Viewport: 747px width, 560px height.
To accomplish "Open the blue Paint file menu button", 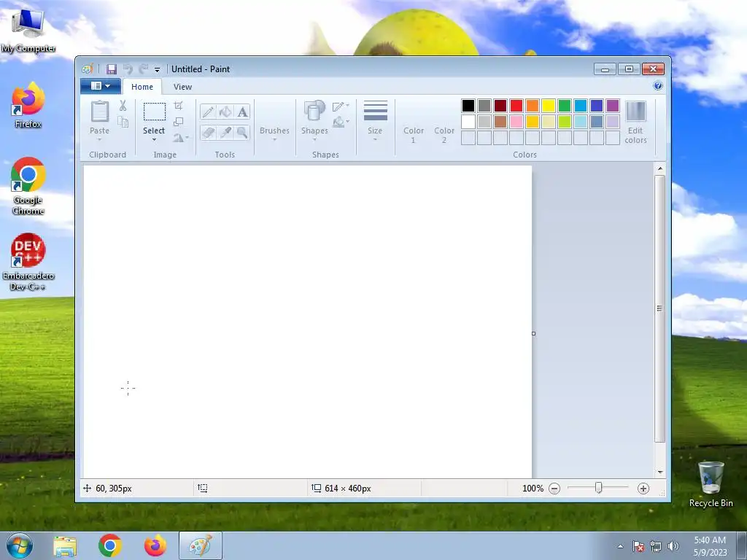I will [101, 86].
